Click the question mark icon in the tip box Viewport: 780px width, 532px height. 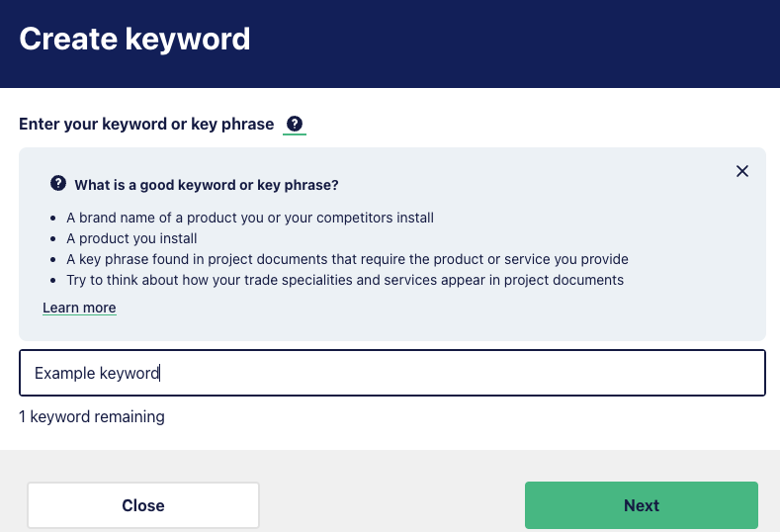[58, 183]
